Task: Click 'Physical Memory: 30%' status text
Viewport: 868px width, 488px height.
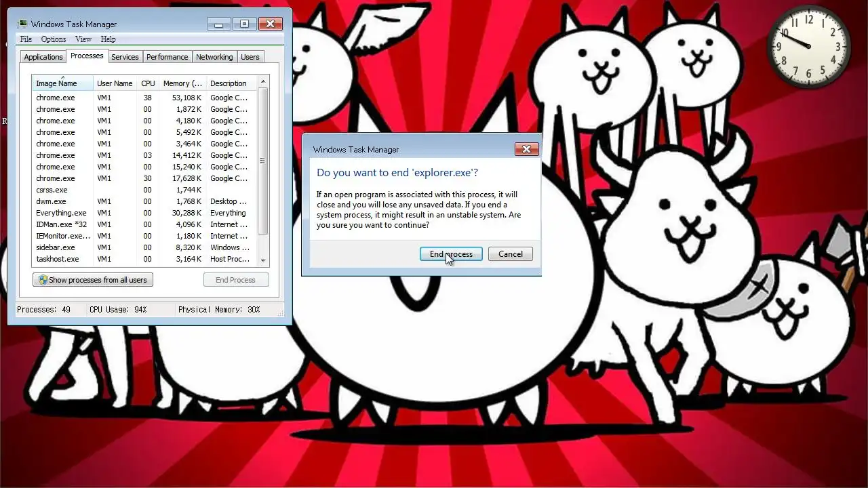Action: pos(219,310)
